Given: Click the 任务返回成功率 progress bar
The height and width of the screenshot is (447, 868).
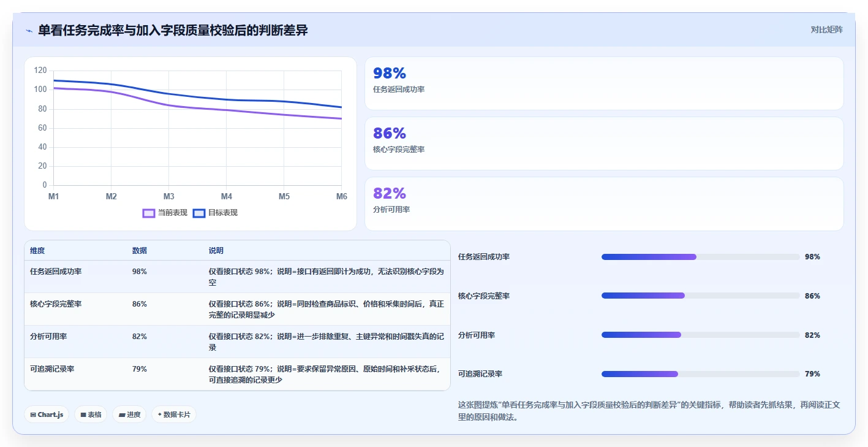Looking at the screenshot, I should tap(701, 257).
